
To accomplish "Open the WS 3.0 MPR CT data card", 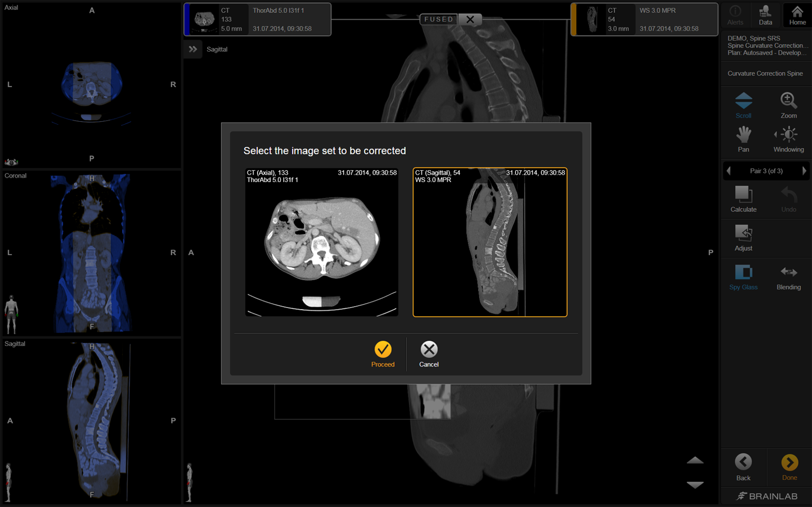I will pyautogui.click(x=644, y=19).
